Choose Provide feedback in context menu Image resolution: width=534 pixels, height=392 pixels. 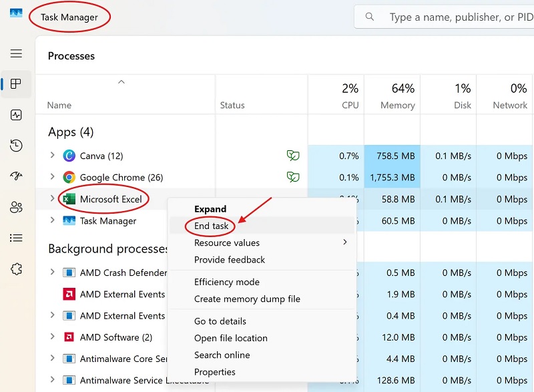[262, 260]
